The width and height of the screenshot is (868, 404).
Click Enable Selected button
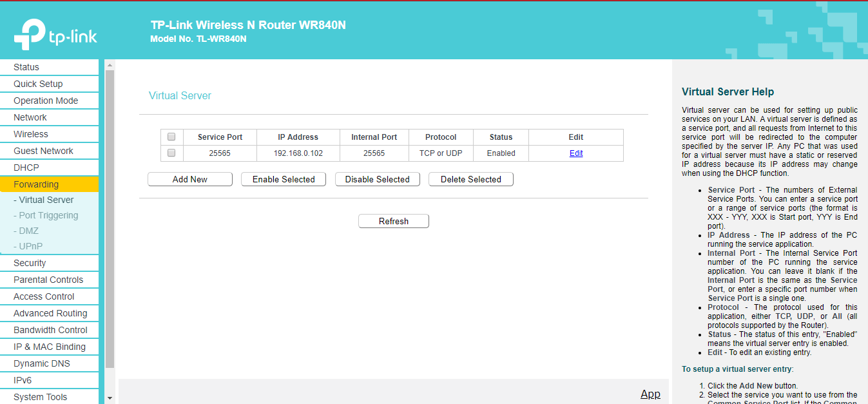284,179
